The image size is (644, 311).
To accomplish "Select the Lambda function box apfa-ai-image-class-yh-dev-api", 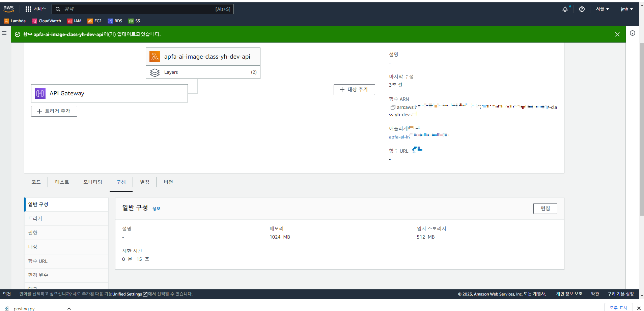I will pos(203,57).
